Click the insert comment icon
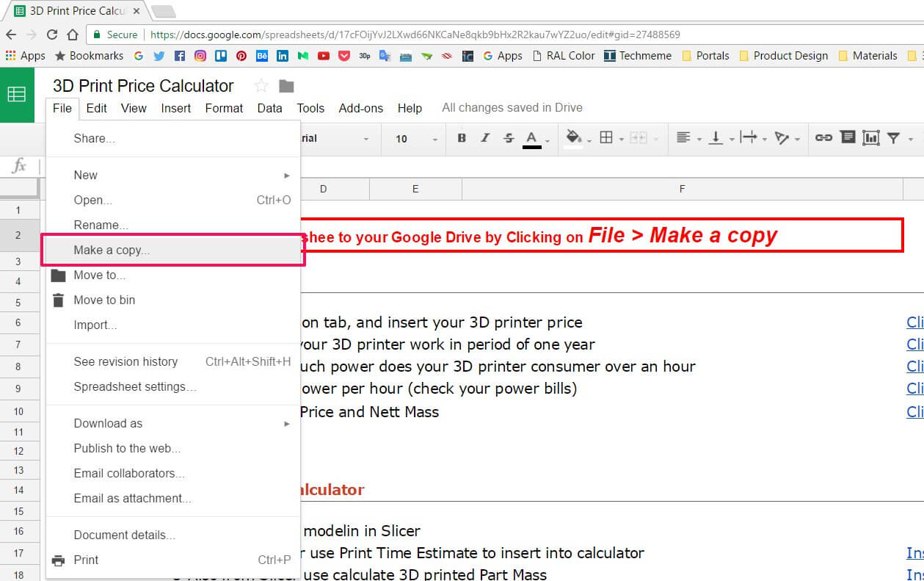924x581 pixels. [848, 137]
